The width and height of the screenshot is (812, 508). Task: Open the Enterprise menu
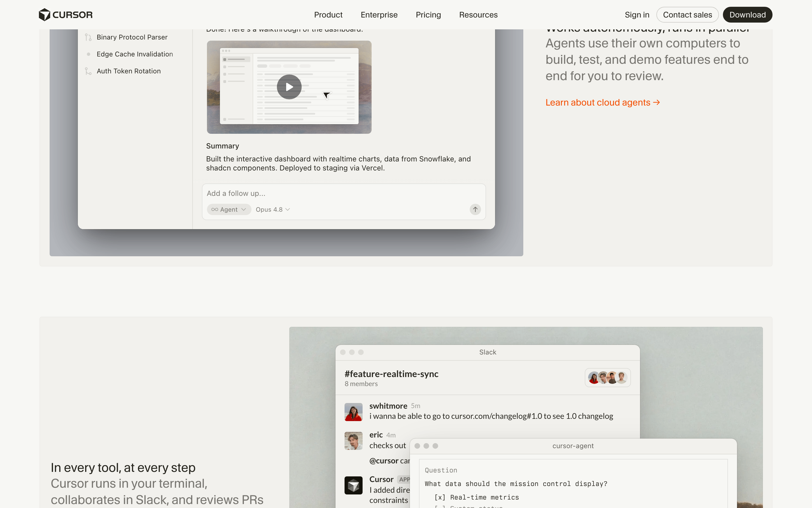(x=379, y=15)
